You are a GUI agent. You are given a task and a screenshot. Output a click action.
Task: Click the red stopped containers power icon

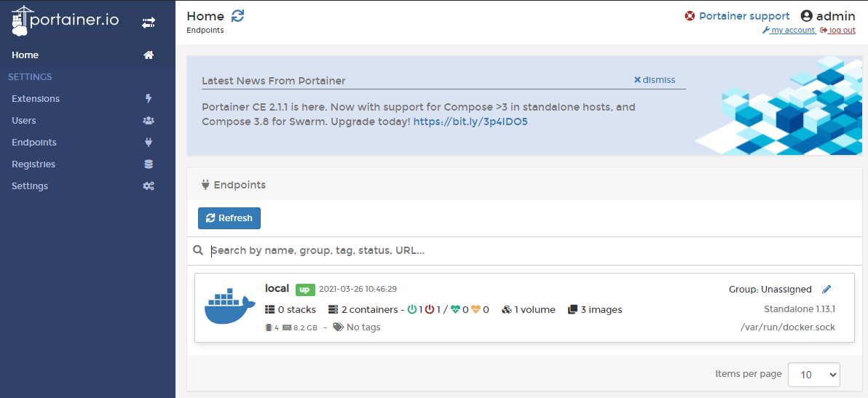[x=430, y=309]
